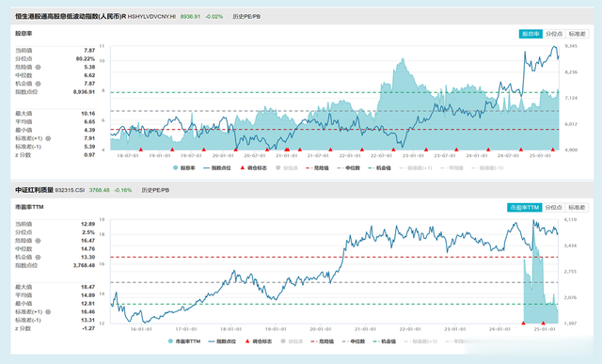The image size is (602, 364).
Task: Select the 标准差 tab in bottom chart
Action: (577, 207)
